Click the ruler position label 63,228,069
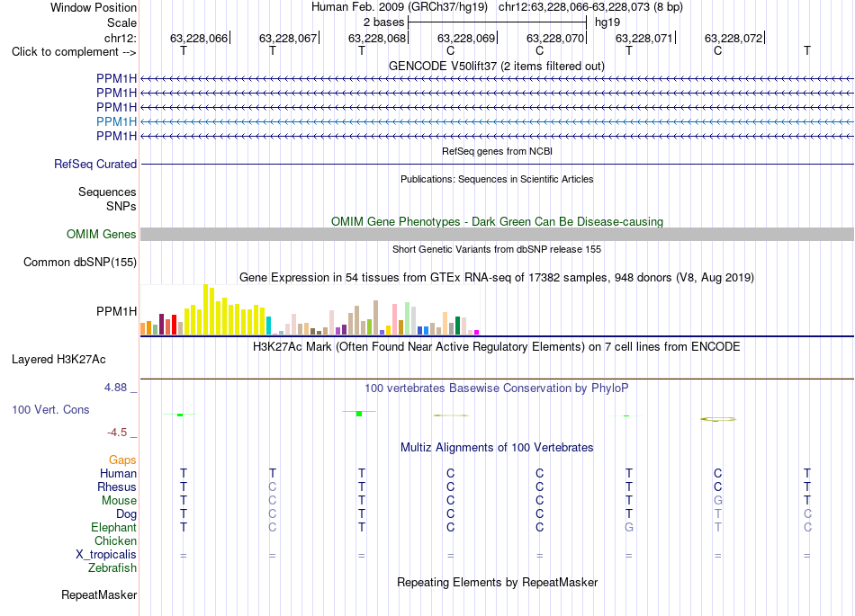 466,38
